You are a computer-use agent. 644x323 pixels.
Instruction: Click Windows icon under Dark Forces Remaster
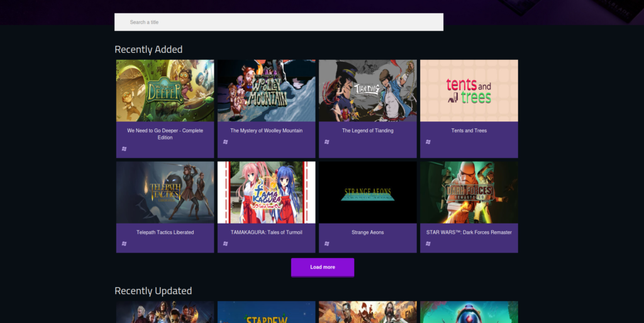(x=428, y=244)
